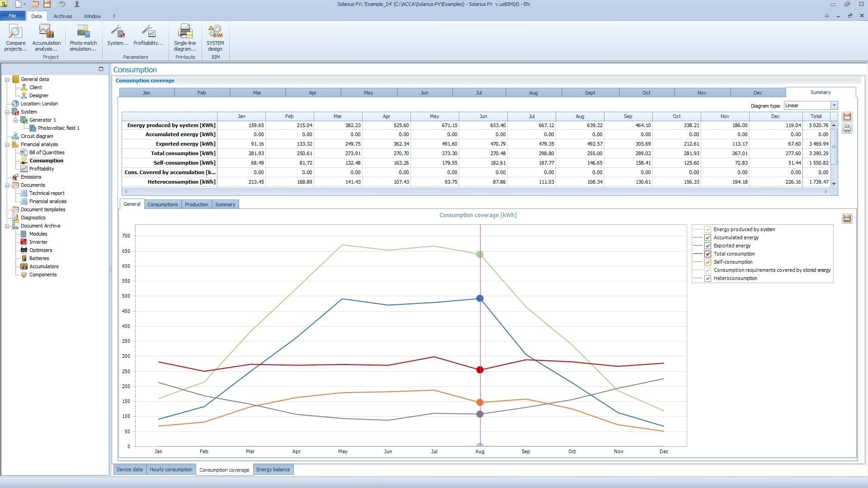Open Hourly consumption bottom tab
This screenshot has height=488, width=868.
click(x=171, y=469)
